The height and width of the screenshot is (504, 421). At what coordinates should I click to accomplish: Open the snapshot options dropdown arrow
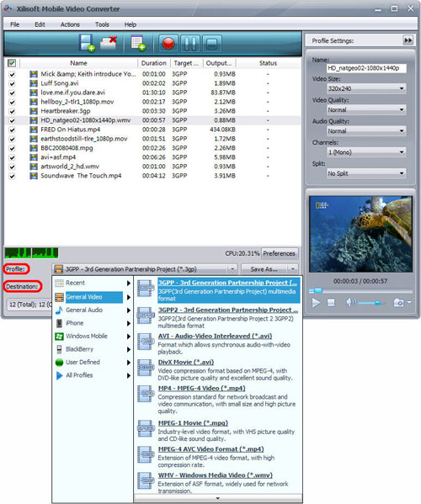[x=408, y=302]
